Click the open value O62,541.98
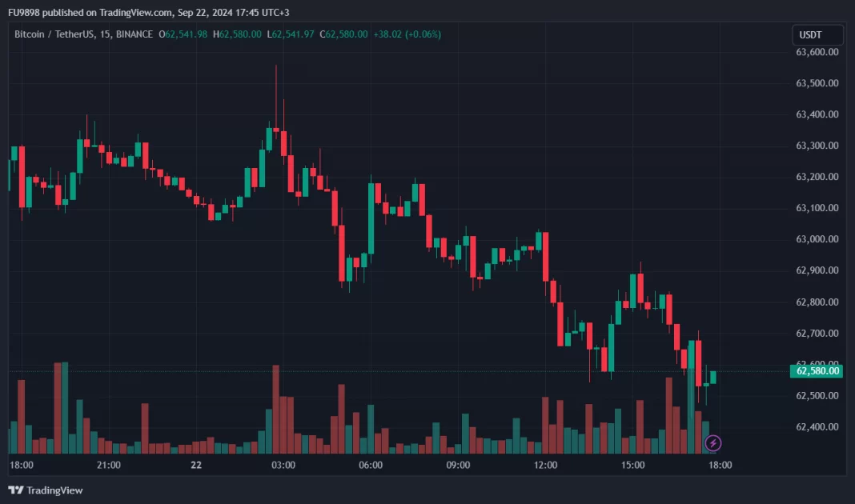 point(183,34)
